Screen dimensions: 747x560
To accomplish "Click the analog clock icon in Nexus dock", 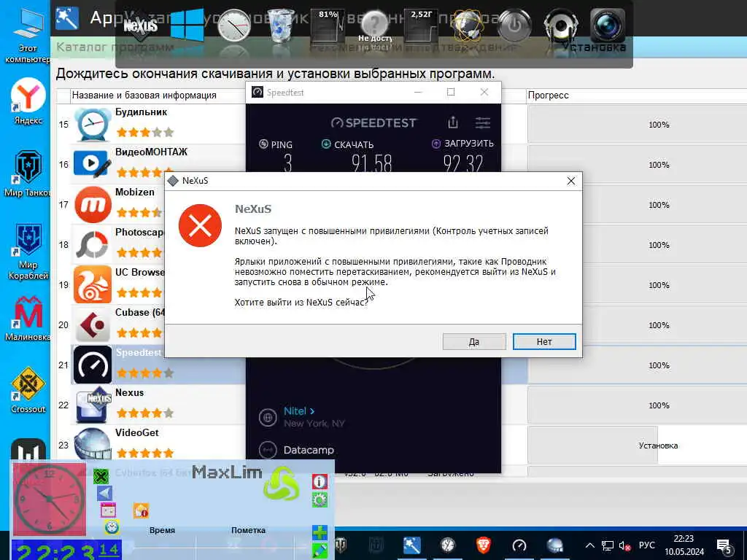I will click(233, 26).
